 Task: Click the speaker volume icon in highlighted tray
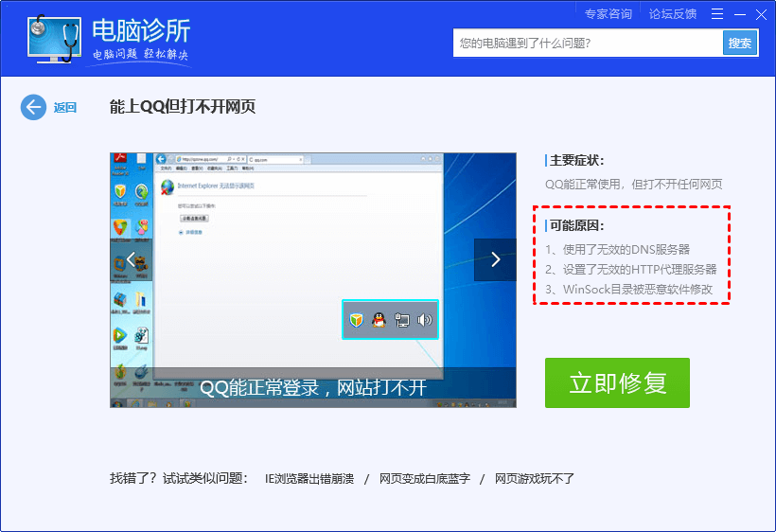[x=424, y=320]
